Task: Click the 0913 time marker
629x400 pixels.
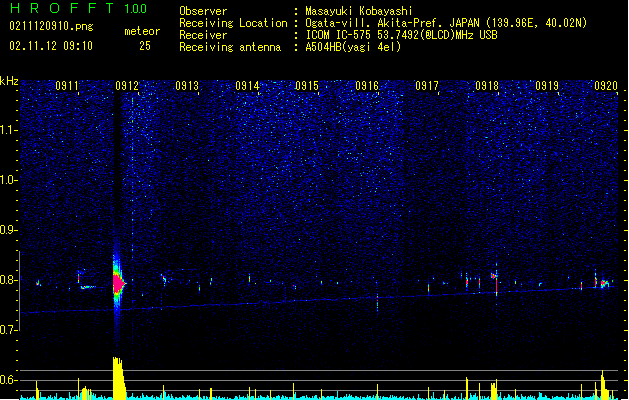Action: (187, 86)
